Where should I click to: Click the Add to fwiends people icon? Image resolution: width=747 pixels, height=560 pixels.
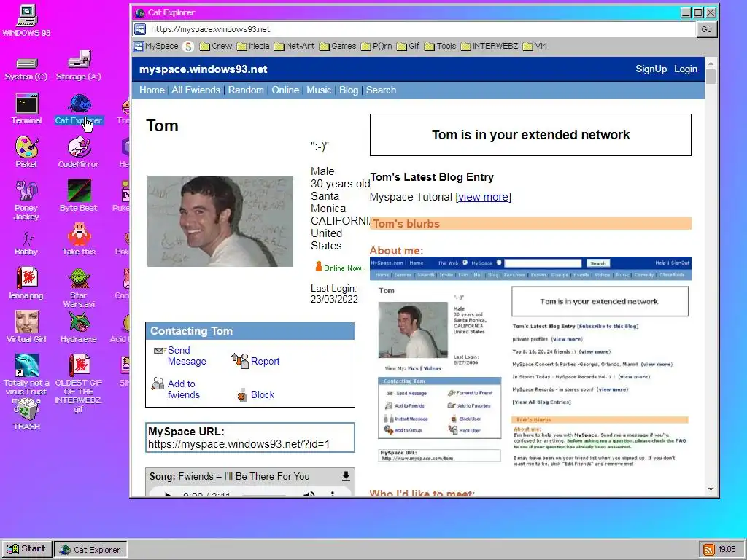pyautogui.click(x=158, y=384)
